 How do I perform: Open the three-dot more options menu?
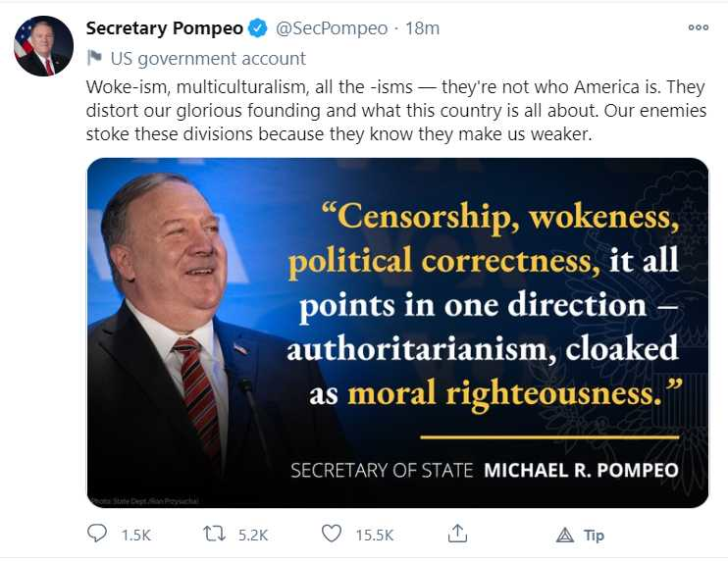tap(698, 27)
